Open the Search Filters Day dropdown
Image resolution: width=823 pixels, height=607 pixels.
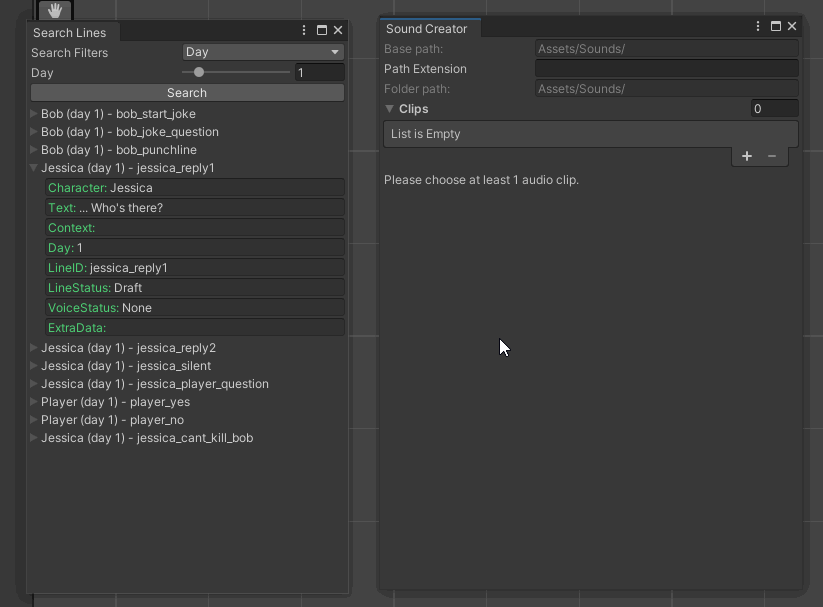262,51
